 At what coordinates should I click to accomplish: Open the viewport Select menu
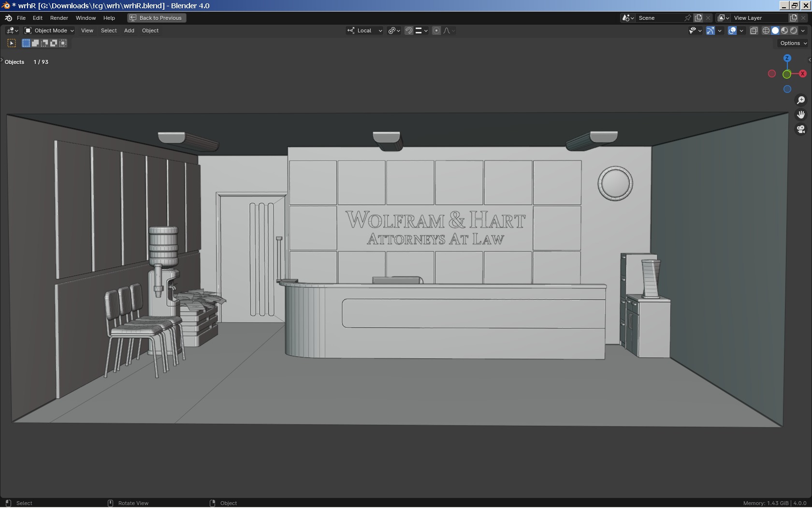pyautogui.click(x=109, y=30)
